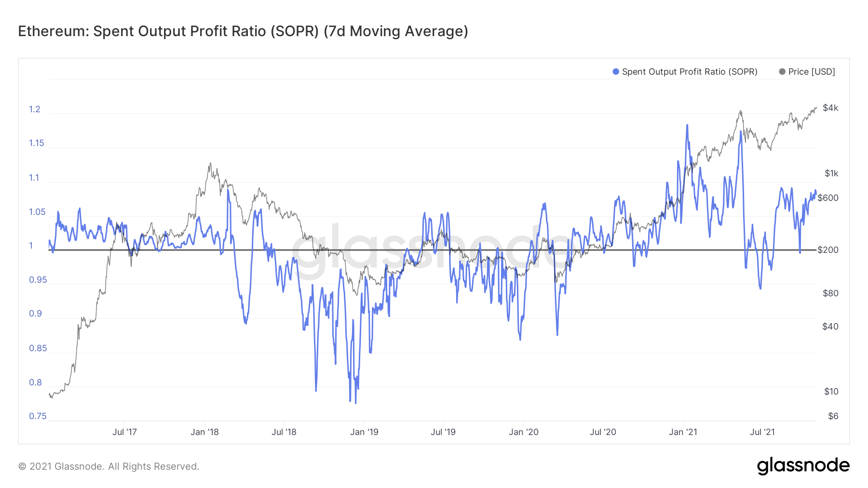Select the Jan '21 x-axis label
This screenshot has height=488, width=868.
point(683,432)
